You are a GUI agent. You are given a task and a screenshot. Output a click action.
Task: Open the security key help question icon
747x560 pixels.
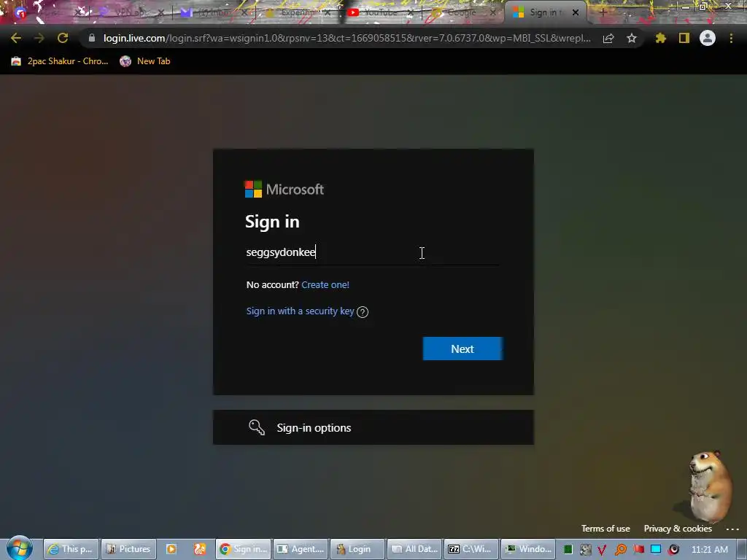click(x=363, y=312)
